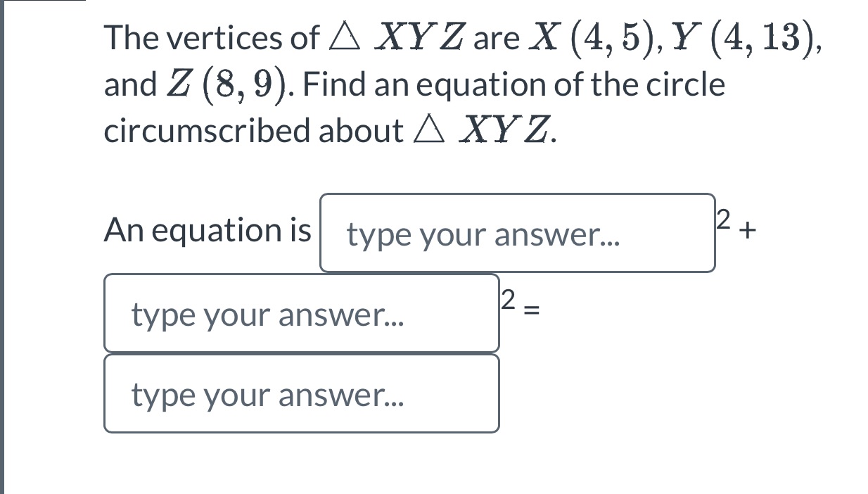
Task: Click the answer box before the '2 =' exponent
Action: click(x=301, y=312)
